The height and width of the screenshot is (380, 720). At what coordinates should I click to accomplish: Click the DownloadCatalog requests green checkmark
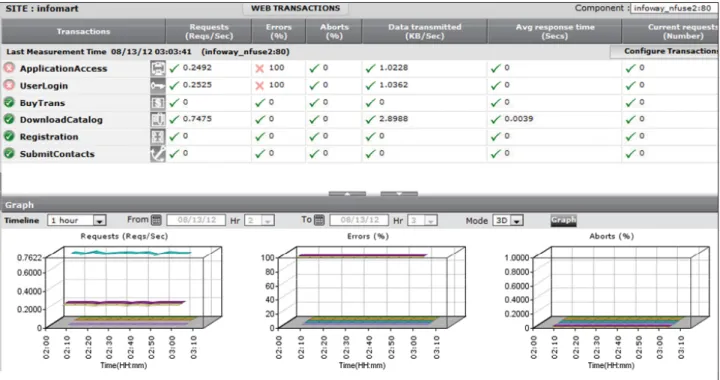click(x=174, y=119)
